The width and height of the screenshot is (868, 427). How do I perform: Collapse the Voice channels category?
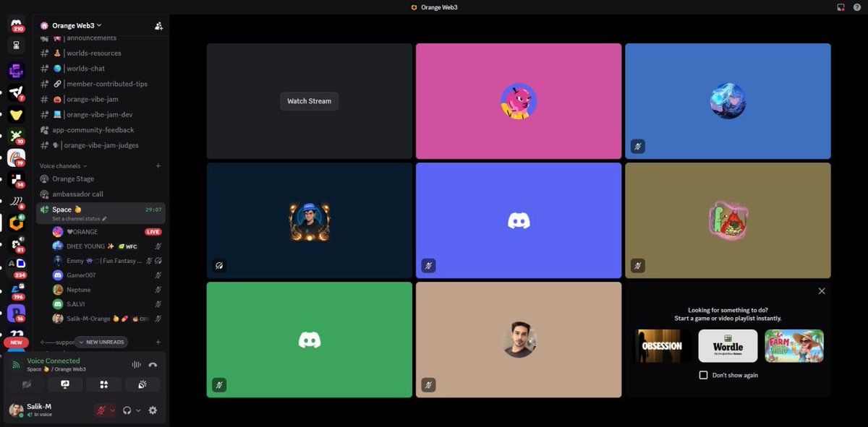coord(63,165)
